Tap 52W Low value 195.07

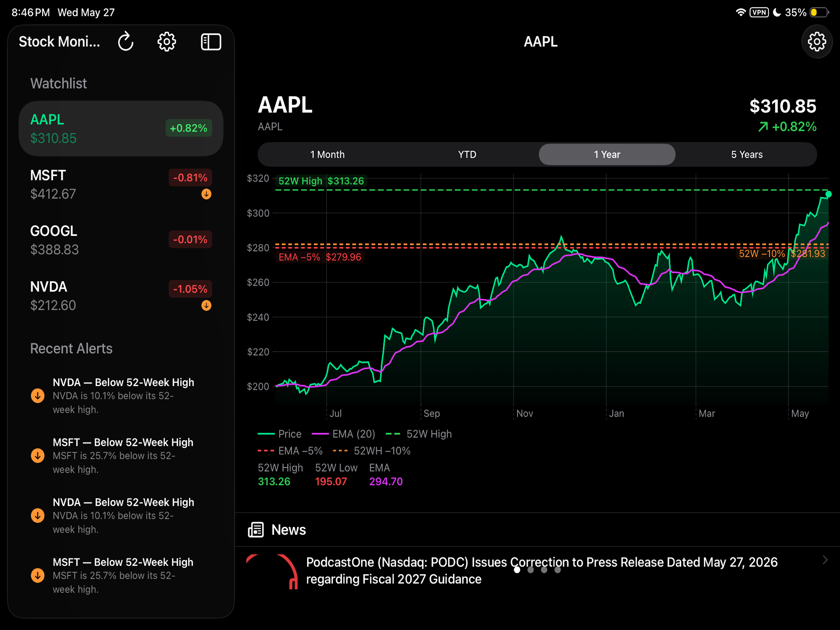[331, 482]
